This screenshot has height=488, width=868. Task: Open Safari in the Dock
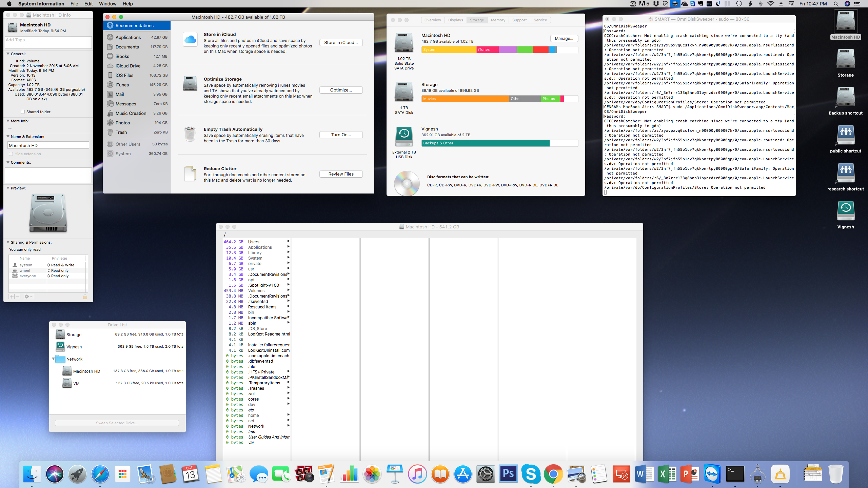(100, 474)
